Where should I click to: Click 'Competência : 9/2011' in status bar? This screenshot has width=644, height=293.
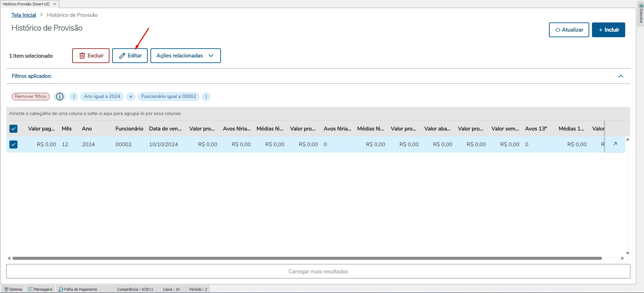click(135, 289)
